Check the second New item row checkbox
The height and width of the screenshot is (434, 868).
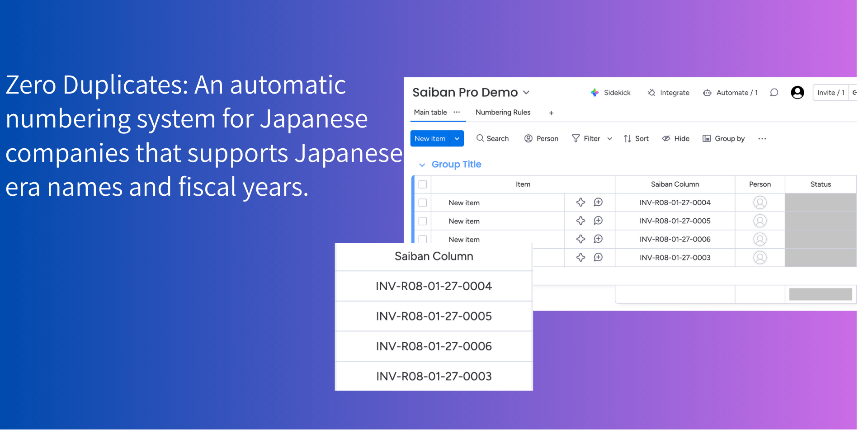[423, 221]
